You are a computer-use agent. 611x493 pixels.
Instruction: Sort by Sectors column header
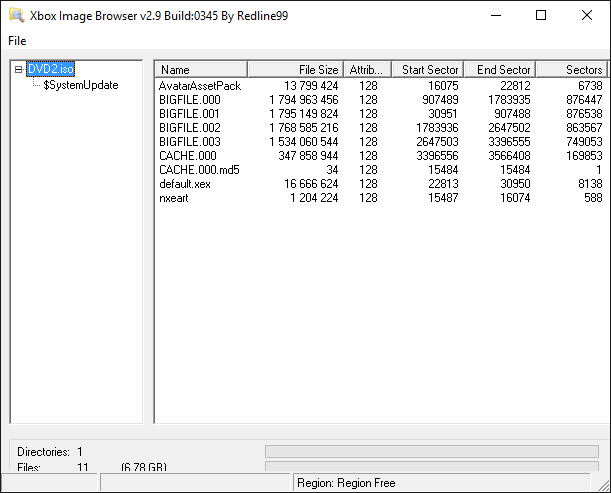[x=572, y=69]
